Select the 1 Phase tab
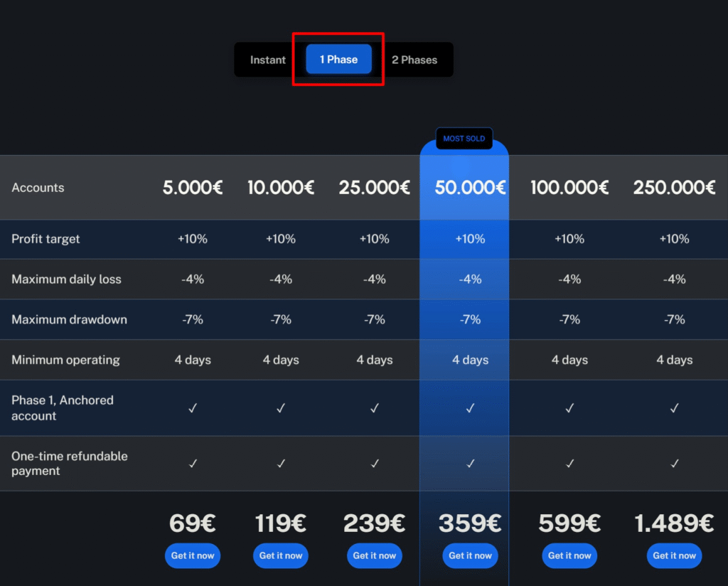The image size is (728, 586). pyautogui.click(x=338, y=60)
